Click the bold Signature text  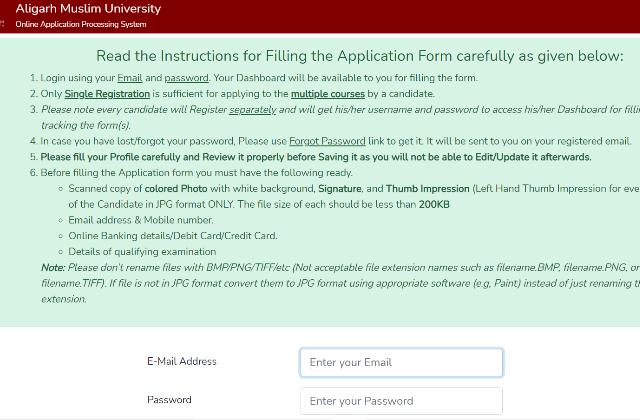(339, 189)
